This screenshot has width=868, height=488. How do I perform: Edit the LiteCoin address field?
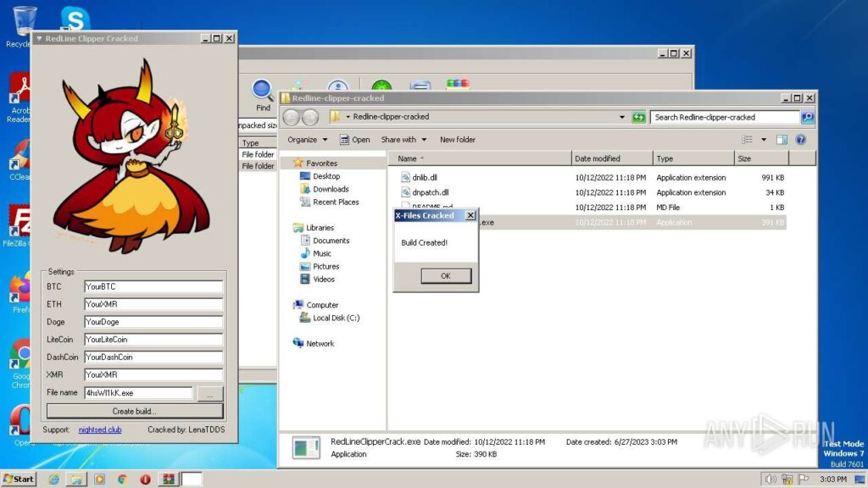click(x=153, y=340)
